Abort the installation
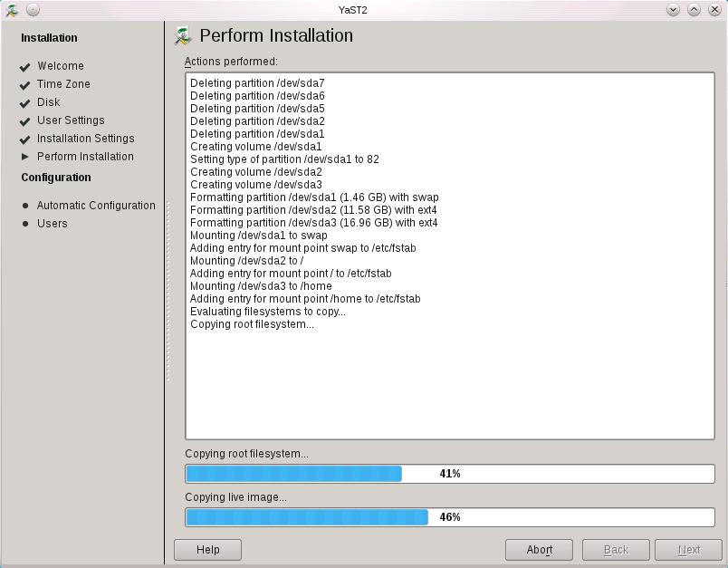728x568 pixels. click(539, 549)
